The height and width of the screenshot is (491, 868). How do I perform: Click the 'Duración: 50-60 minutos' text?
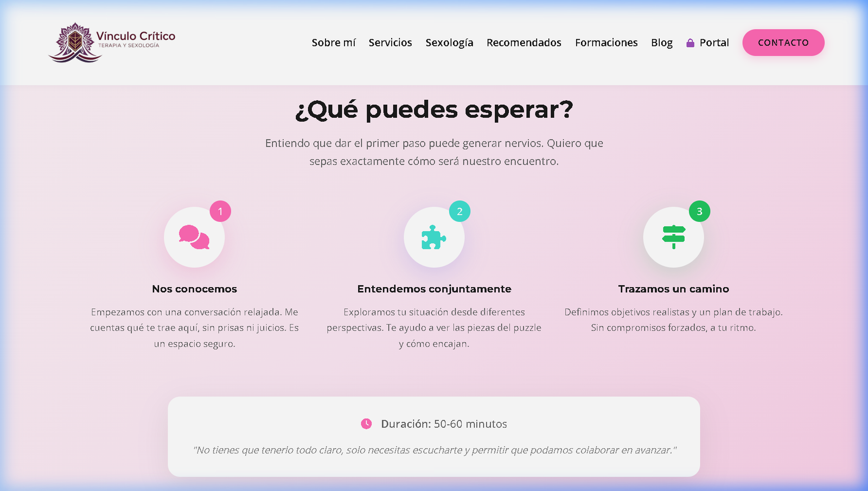(x=444, y=424)
